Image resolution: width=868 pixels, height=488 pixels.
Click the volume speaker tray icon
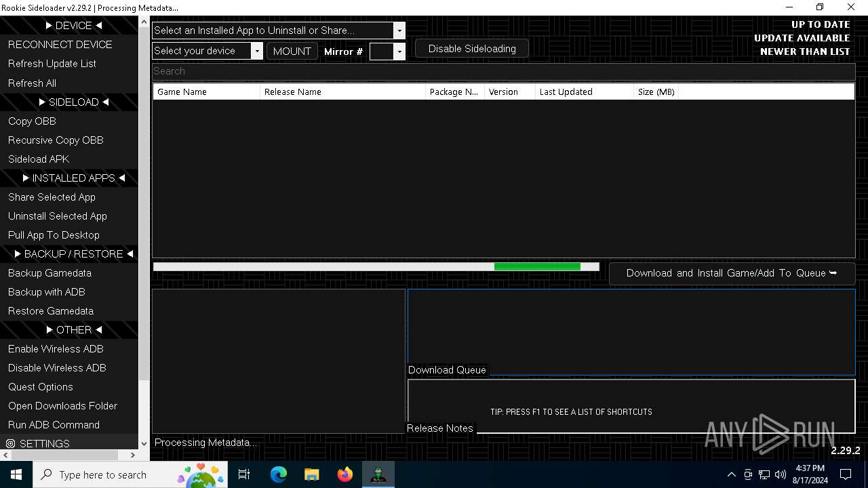pos(781,474)
